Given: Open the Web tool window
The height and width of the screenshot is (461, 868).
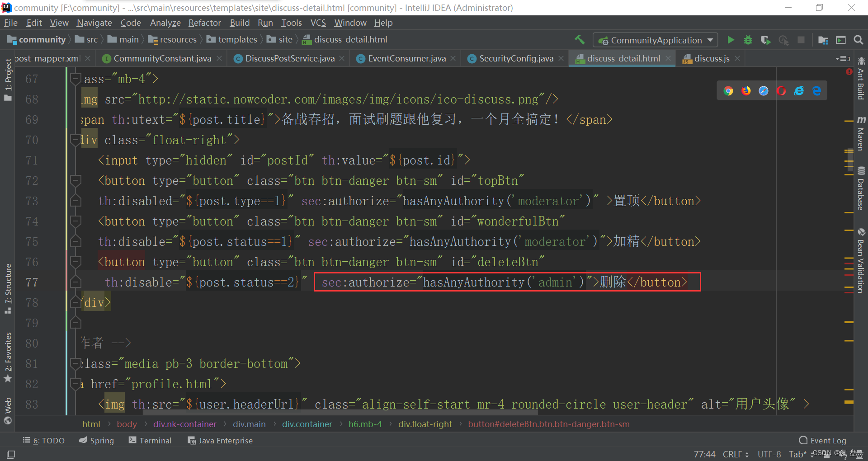Looking at the screenshot, I should click(x=8, y=411).
